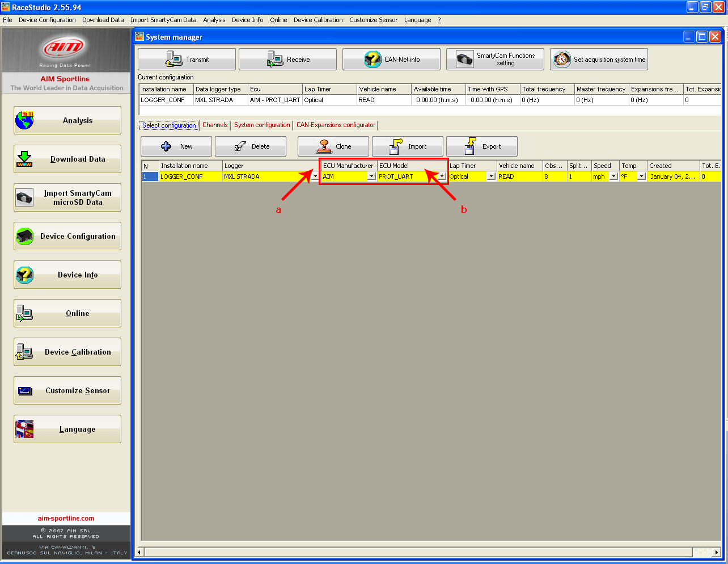Click the Set acquisition system time label
The height and width of the screenshot is (564, 728).
[x=610, y=59]
